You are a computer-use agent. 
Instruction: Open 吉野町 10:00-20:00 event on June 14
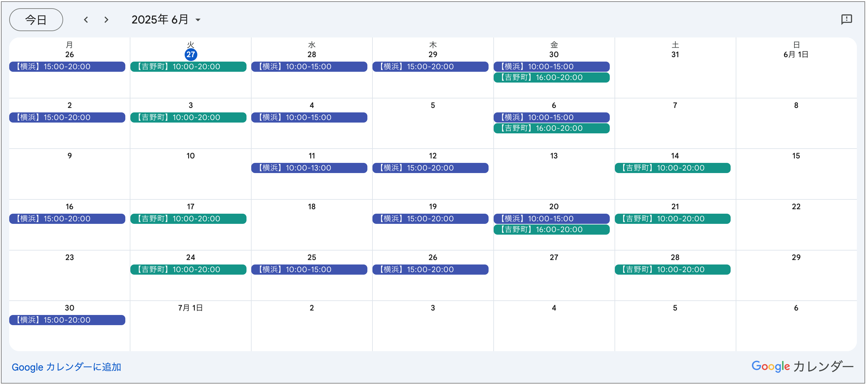tap(673, 168)
